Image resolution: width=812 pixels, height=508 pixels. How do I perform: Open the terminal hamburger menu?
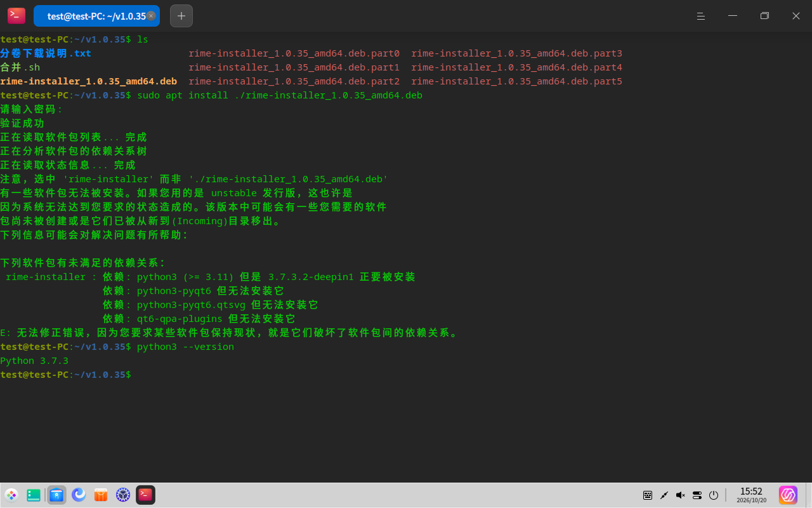(x=701, y=16)
